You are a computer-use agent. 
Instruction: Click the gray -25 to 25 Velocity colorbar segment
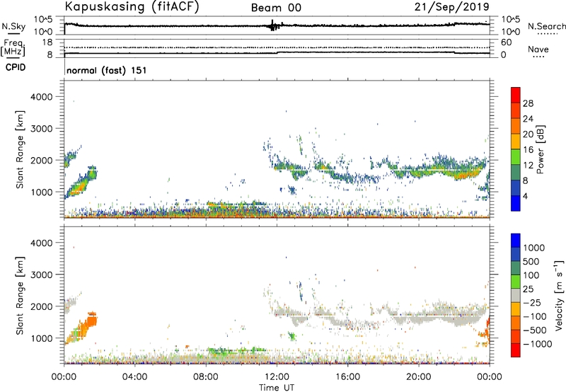(516, 295)
